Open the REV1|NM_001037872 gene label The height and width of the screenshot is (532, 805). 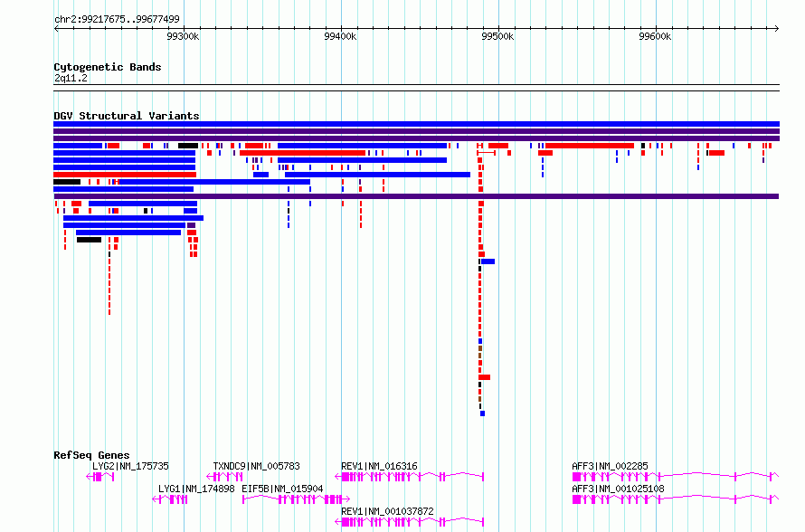(387, 511)
